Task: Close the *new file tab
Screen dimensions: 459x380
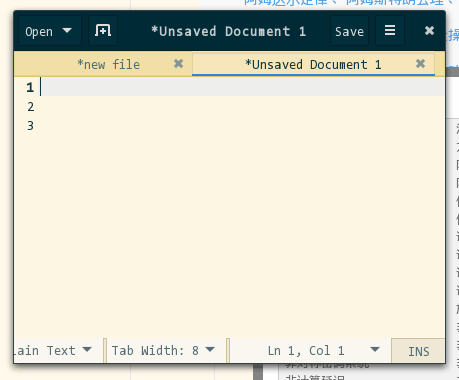Action: tap(179, 64)
